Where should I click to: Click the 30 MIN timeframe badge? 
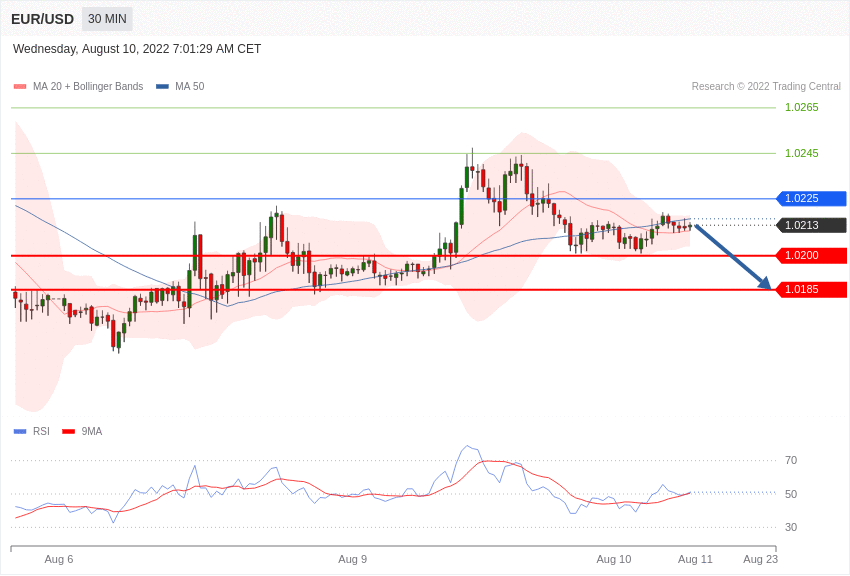(x=107, y=19)
